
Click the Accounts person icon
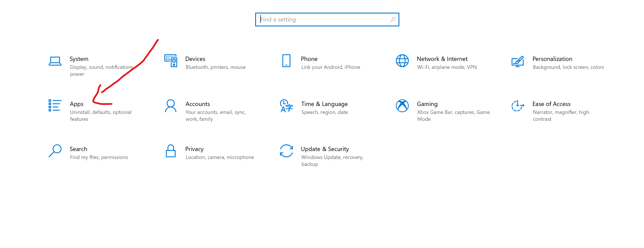171,106
